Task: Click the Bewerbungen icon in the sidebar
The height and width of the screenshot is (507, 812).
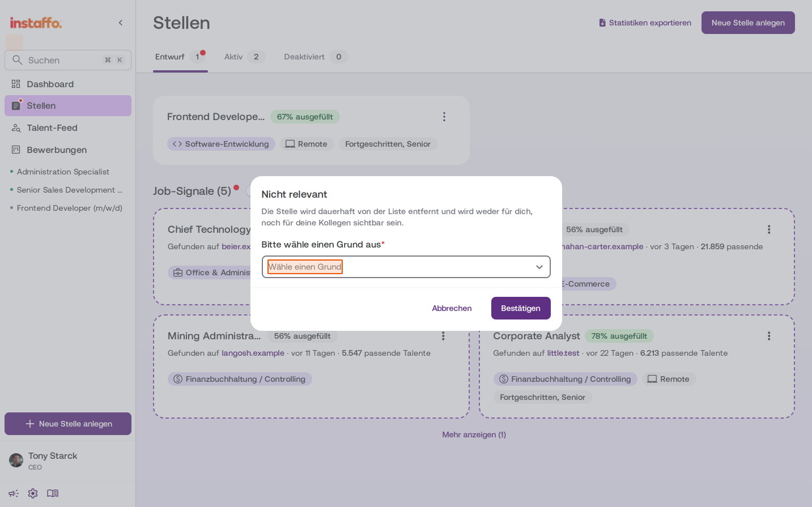Action: tap(16, 150)
